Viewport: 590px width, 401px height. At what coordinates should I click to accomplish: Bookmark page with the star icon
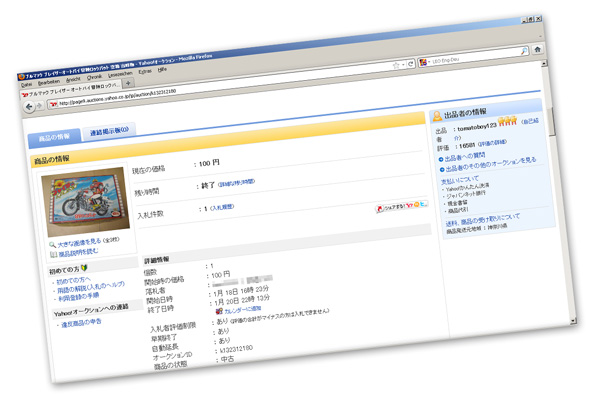[x=395, y=65]
